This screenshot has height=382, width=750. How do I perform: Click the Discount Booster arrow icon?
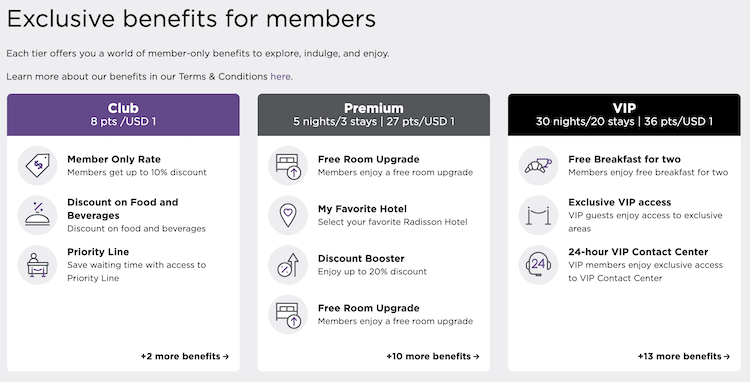(x=288, y=265)
